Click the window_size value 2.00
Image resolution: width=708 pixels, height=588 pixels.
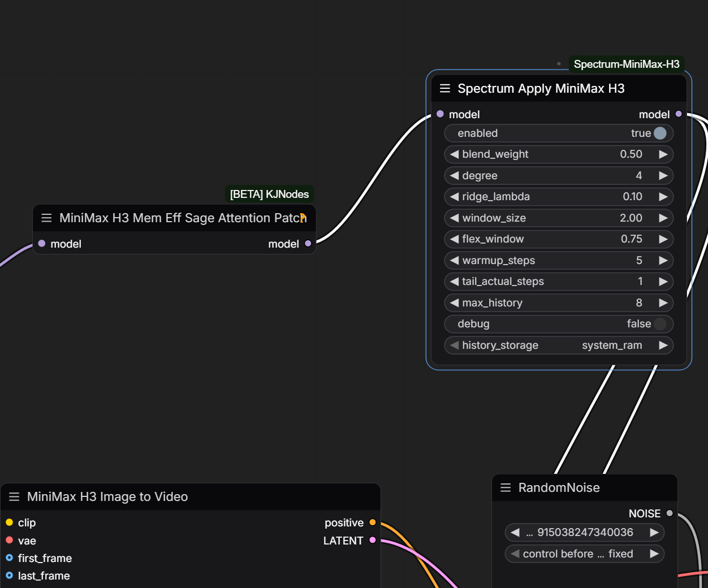pos(631,218)
